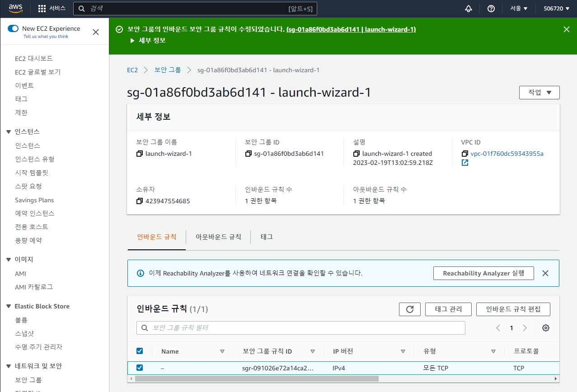This screenshot has width=577, height=392.
Task: Copy the security group ID value
Action: tap(248, 154)
